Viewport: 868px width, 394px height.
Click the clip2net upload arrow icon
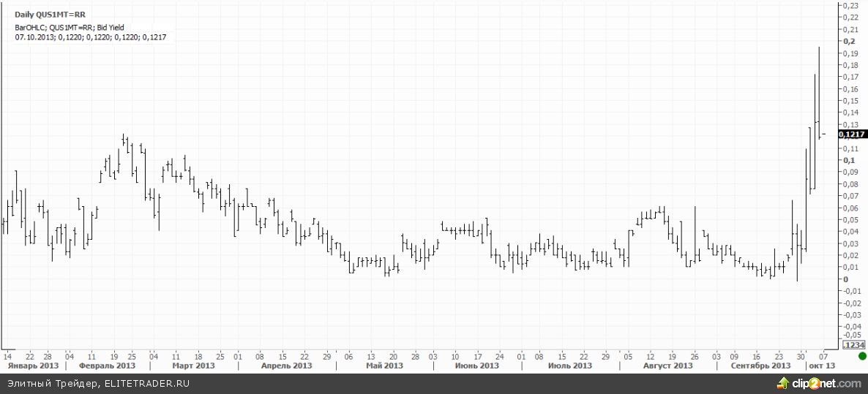coord(785,383)
